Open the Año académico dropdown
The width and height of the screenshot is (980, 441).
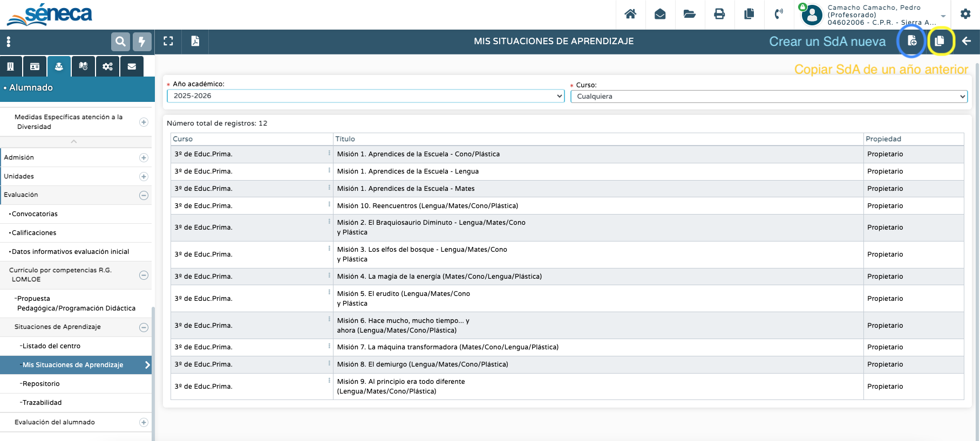click(366, 96)
